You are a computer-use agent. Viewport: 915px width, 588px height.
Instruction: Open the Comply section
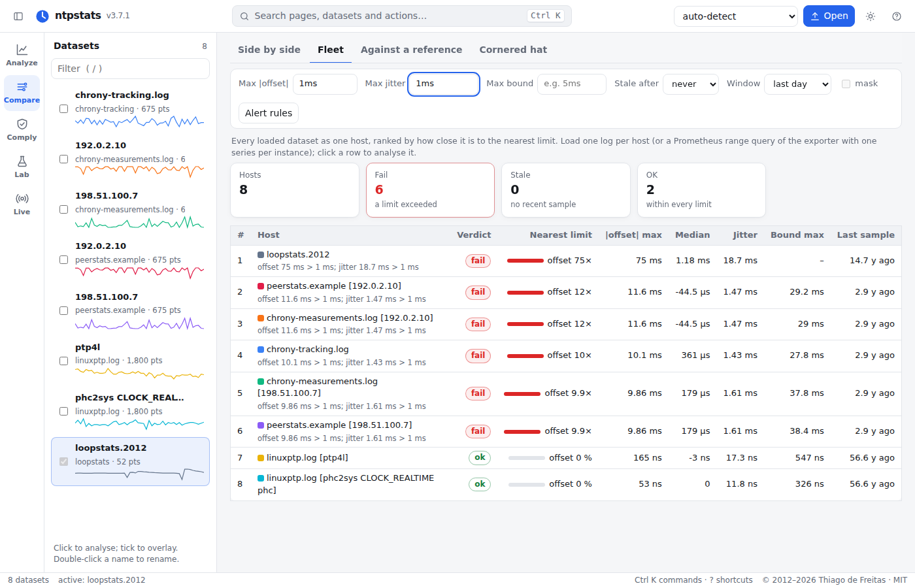22,129
